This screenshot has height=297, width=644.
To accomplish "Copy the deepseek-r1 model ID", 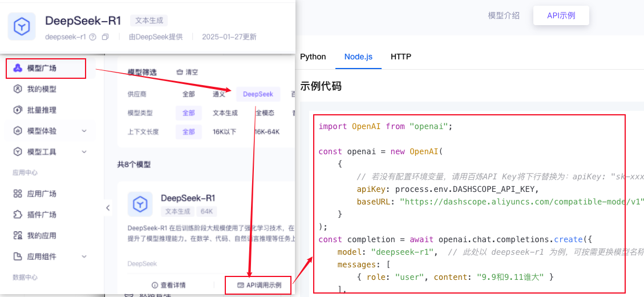I will pos(105,37).
